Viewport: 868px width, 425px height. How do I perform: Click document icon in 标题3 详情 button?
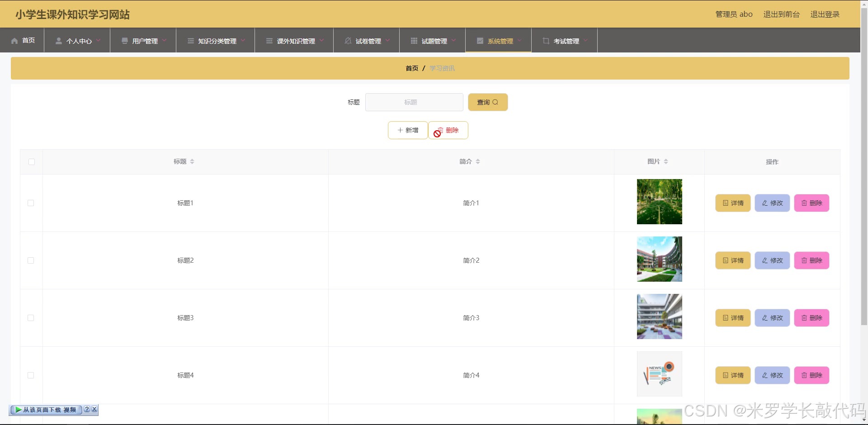pos(726,318)
